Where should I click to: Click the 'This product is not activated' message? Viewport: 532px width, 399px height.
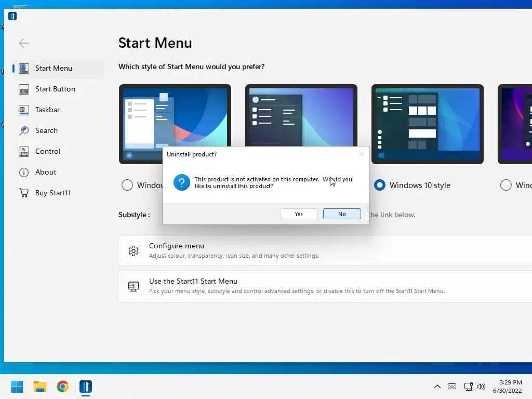click(x=273, y=182)
